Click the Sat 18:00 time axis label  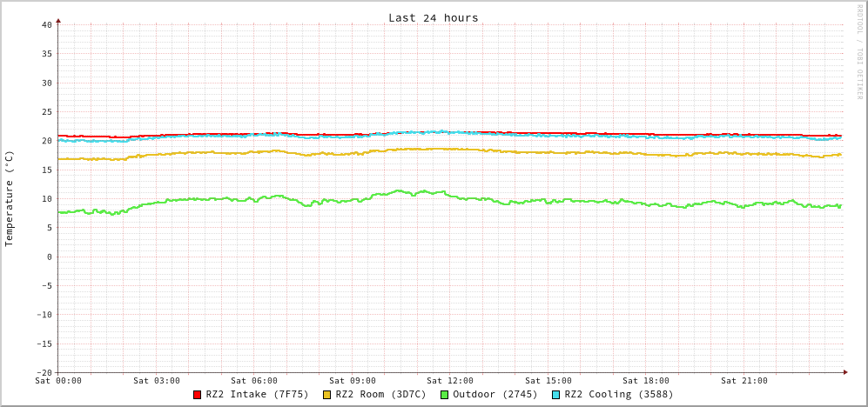[646, 380]
